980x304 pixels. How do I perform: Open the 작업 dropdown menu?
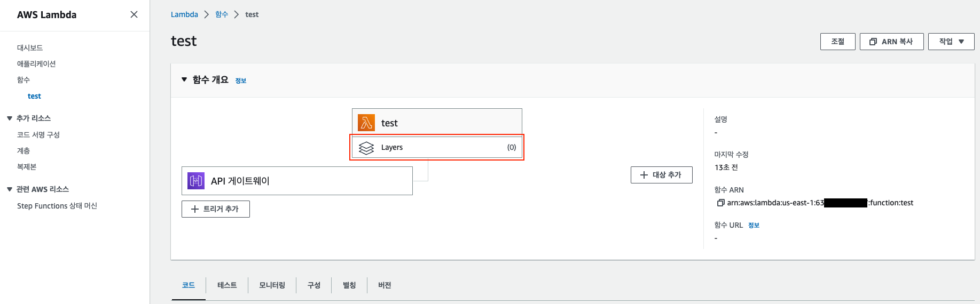tap(951, 42)
